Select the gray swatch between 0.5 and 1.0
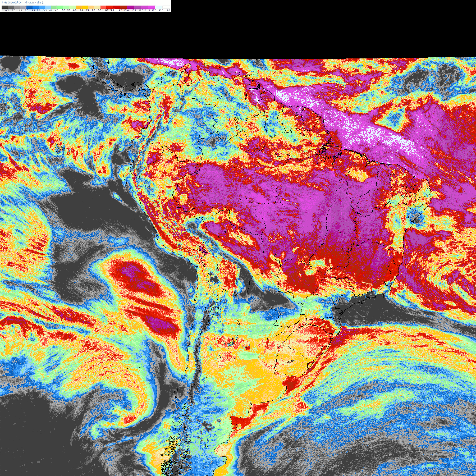The height and width of the screenshot is (476, 476). (x=11, y=7)
